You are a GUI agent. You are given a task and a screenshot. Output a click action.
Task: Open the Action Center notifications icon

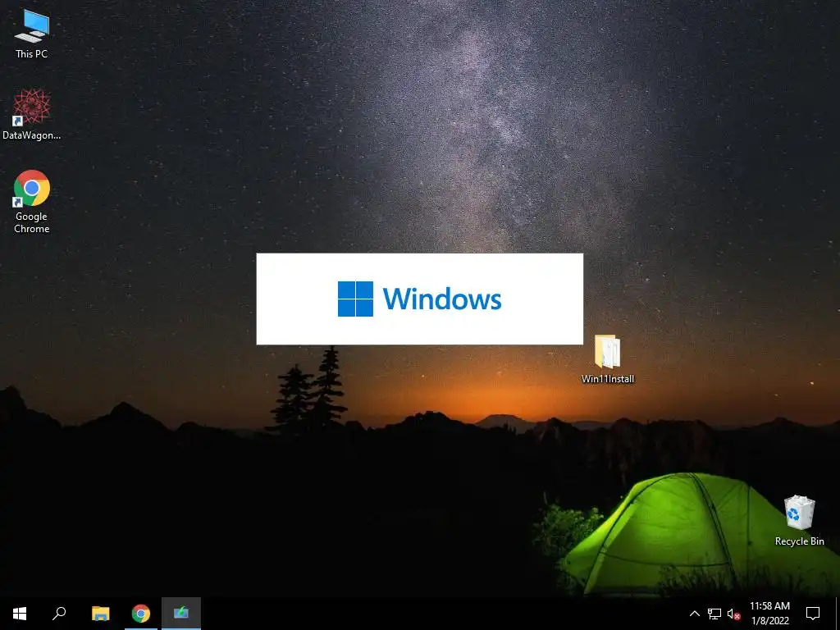(813, 614)
